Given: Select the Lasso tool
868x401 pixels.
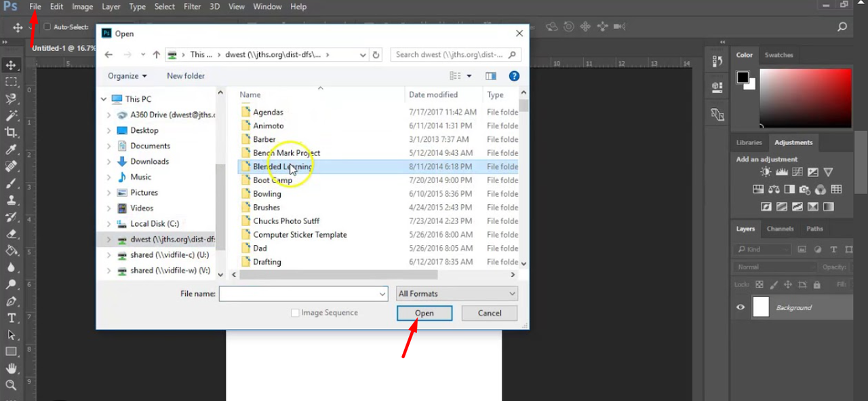Looking at the screenshot, I should tap(12, 99).
